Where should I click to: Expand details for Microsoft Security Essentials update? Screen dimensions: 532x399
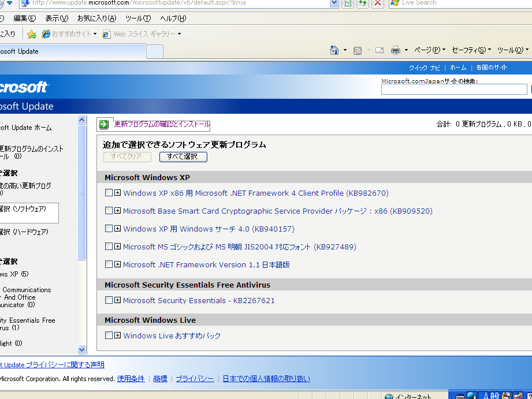(117, 300)
